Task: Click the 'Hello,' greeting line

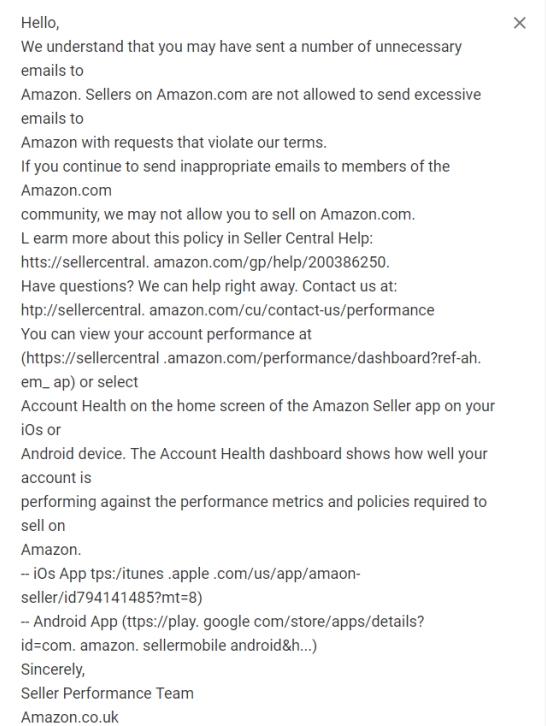Action: (x=40, y=23)
